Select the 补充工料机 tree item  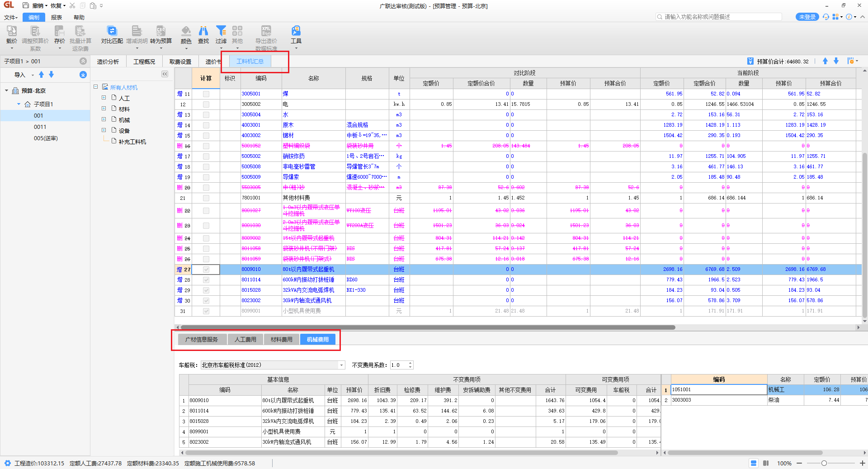[132, 142]
